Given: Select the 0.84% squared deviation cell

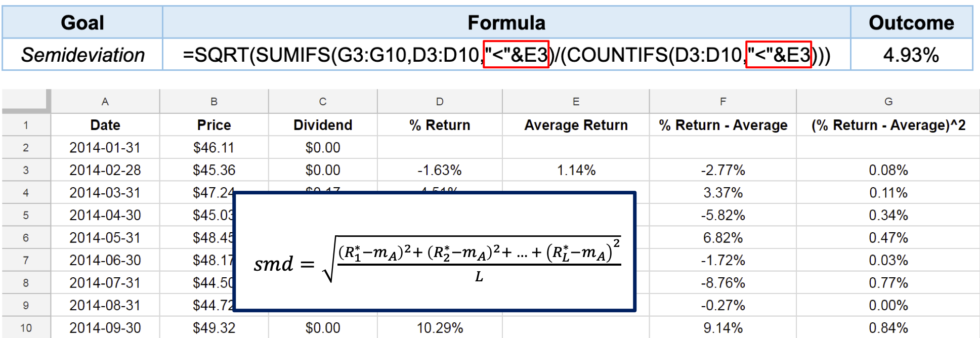Looking at the screenshot, I should click(x=888, y=328).
